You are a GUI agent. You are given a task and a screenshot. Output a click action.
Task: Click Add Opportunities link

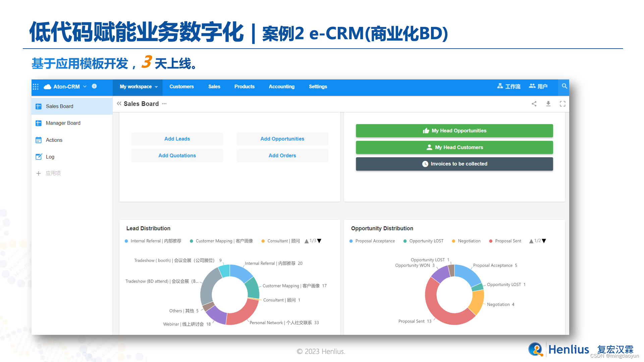pyautogui.click(x=282, y=138)
